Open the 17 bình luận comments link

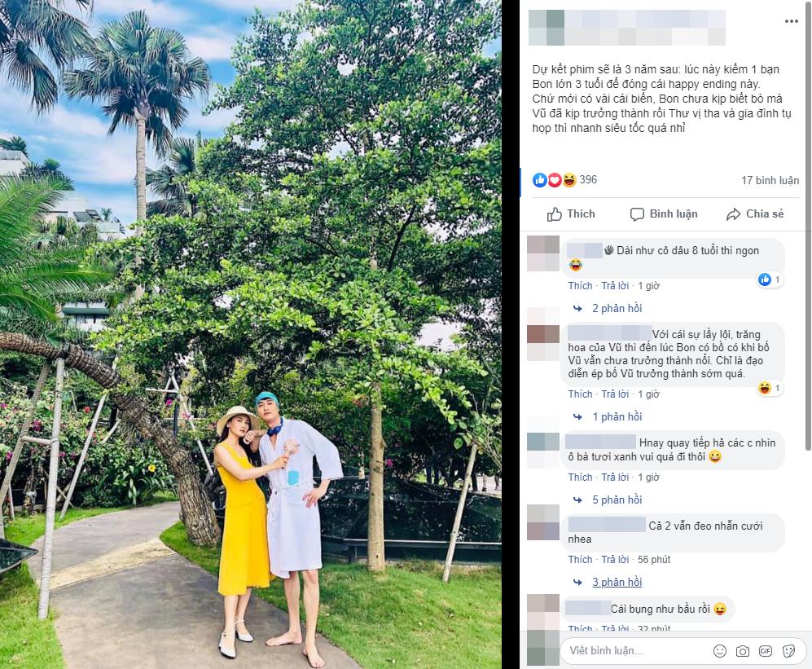pyautogui.click(x=770, y=180)
